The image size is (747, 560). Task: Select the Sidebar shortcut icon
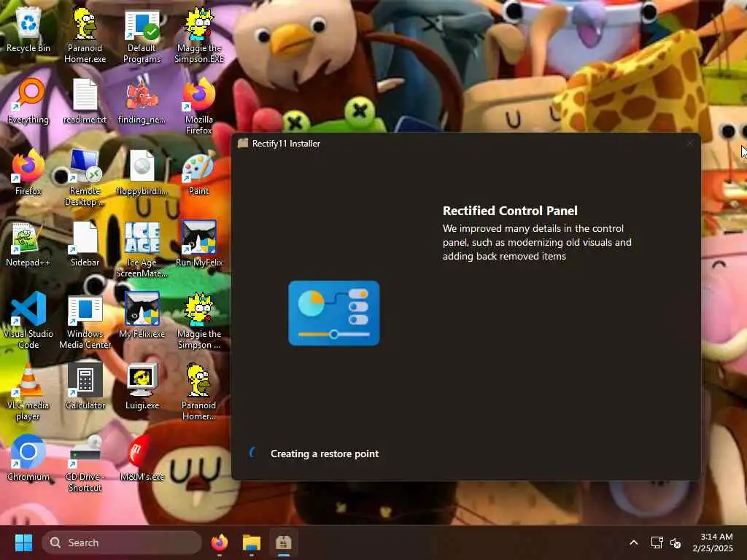click(x=85, y=244)
